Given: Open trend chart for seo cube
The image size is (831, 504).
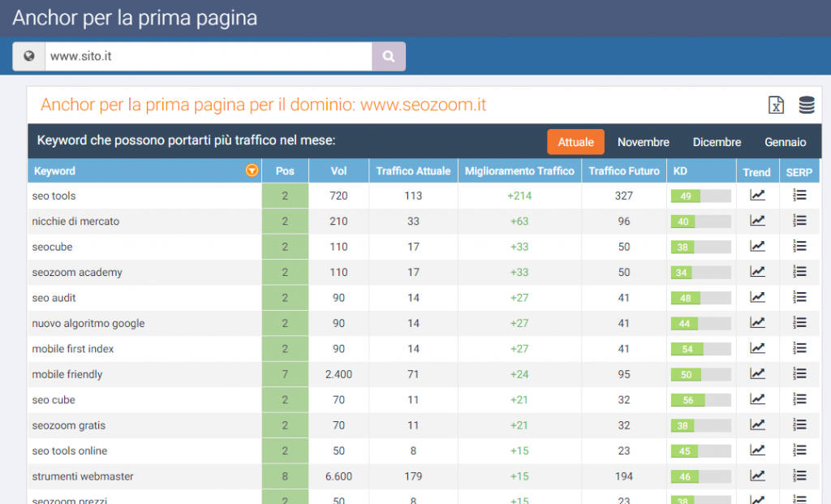Looking at the screenshot, I should pyautogui.click(x=757, y=399).
